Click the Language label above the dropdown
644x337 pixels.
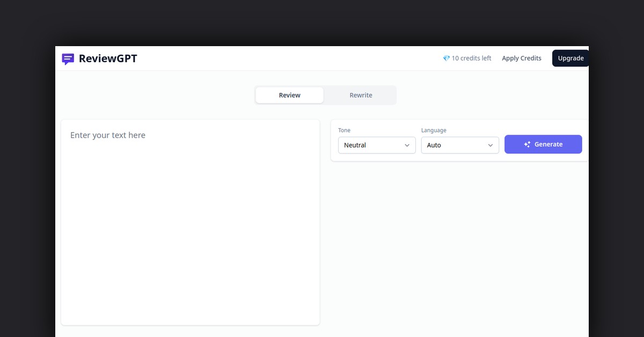click(434, 130)
